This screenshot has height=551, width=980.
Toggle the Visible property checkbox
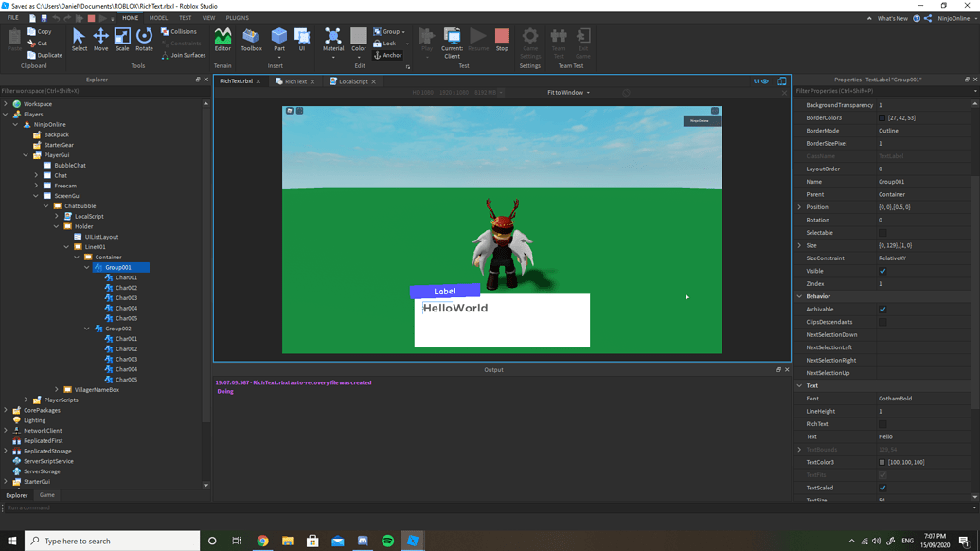point(882,270)
